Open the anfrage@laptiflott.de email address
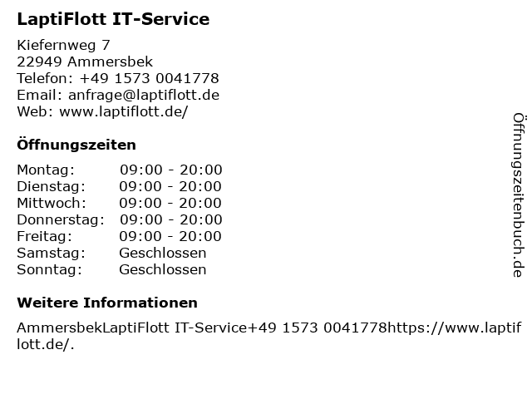 coord(144,95)
